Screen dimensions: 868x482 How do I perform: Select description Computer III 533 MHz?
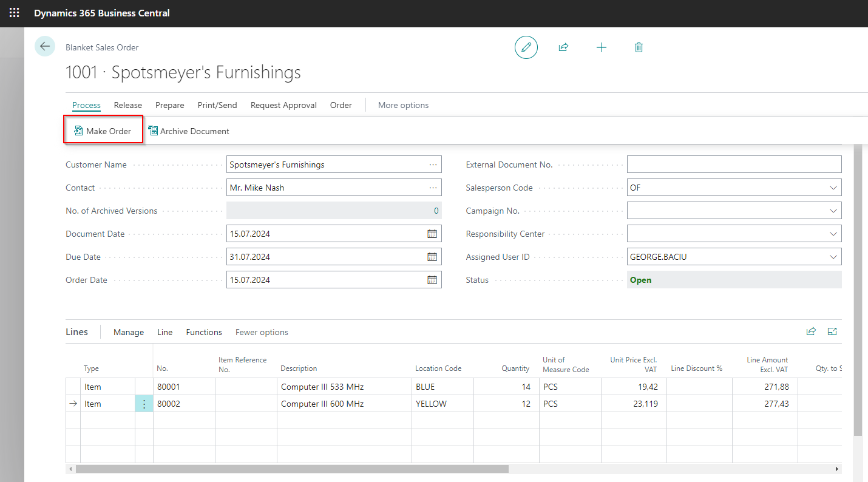coord(345,387)
